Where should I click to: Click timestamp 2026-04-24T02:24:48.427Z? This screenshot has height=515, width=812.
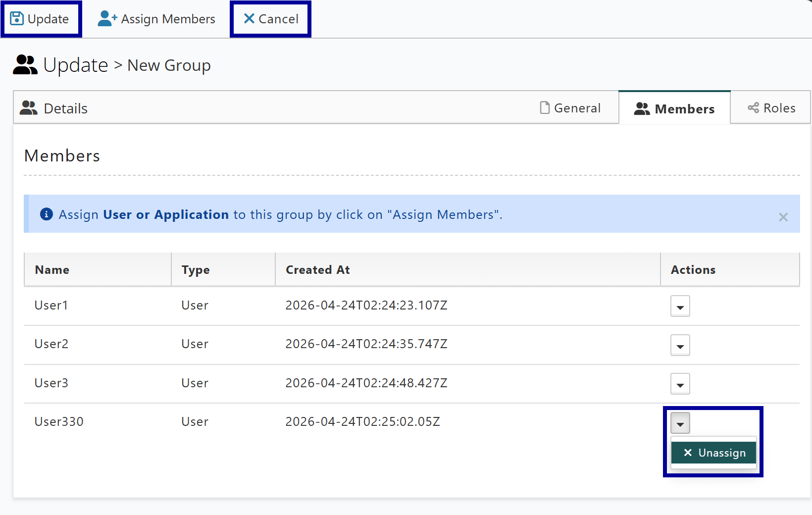pos(366,383)
